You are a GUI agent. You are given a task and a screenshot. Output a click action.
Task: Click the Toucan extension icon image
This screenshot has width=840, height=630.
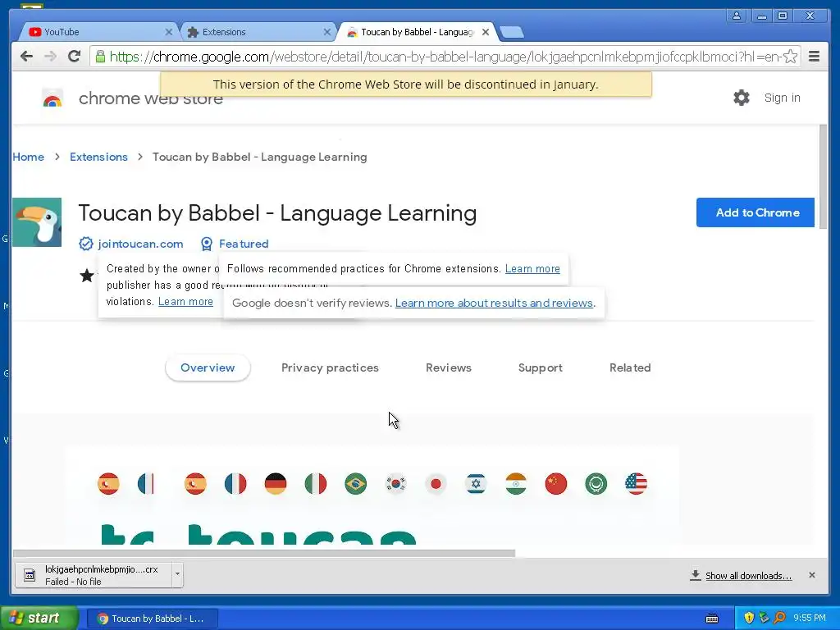37,222
